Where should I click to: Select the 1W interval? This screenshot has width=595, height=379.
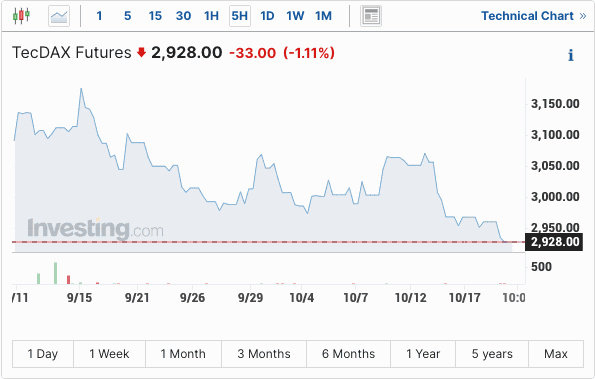coord(295,16)
